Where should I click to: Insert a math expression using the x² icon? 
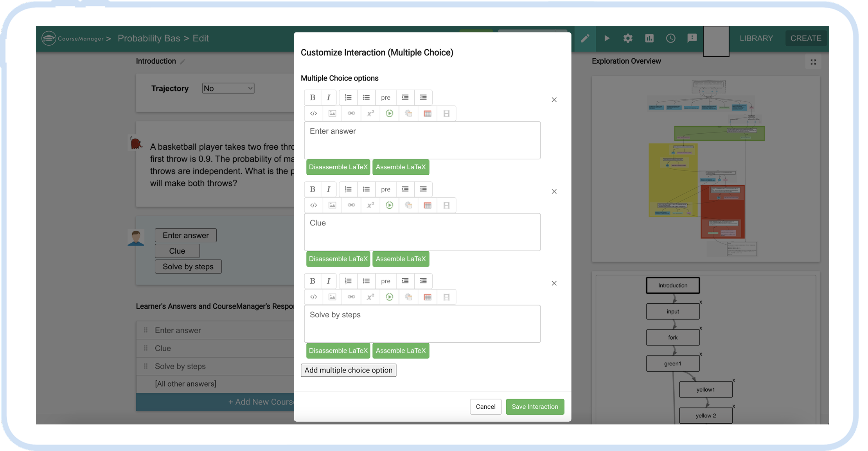click(x=370, y=113)
